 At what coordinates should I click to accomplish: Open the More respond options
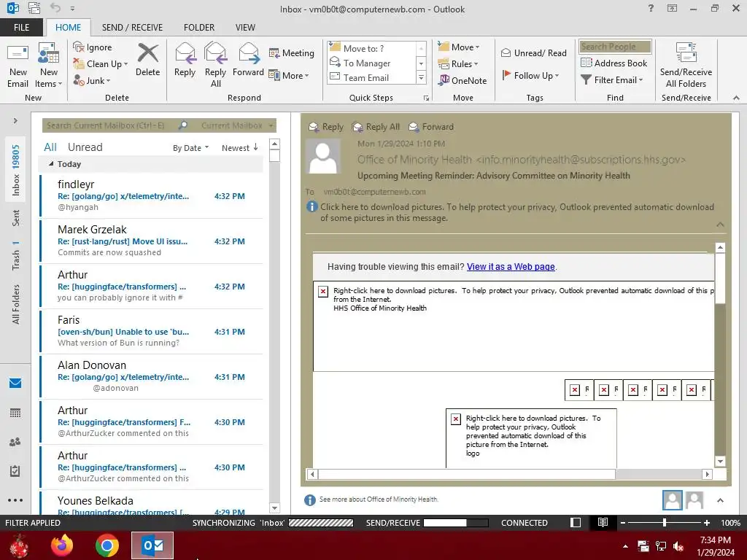pyautogui.click(x=289, y=75)
